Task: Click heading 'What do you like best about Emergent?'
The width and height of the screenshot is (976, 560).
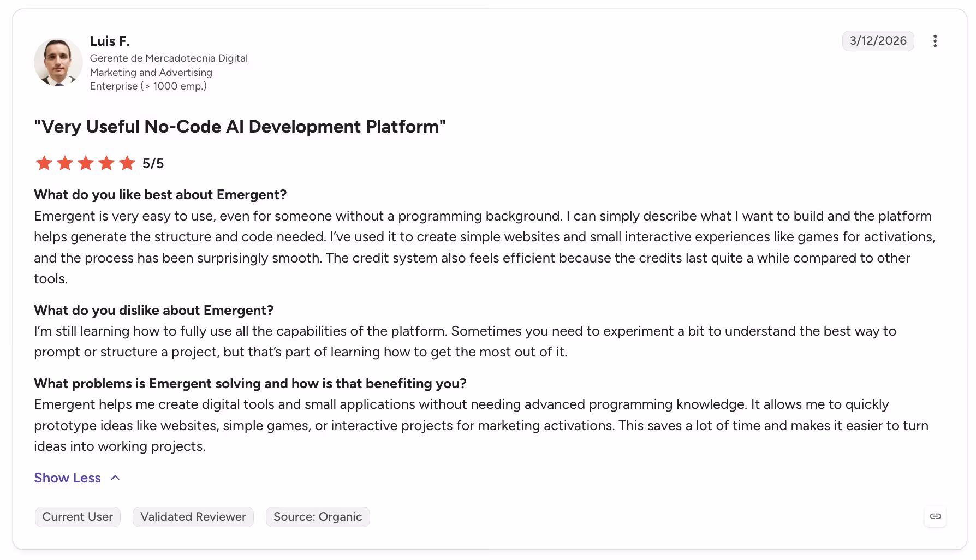Action: (160, 195)
